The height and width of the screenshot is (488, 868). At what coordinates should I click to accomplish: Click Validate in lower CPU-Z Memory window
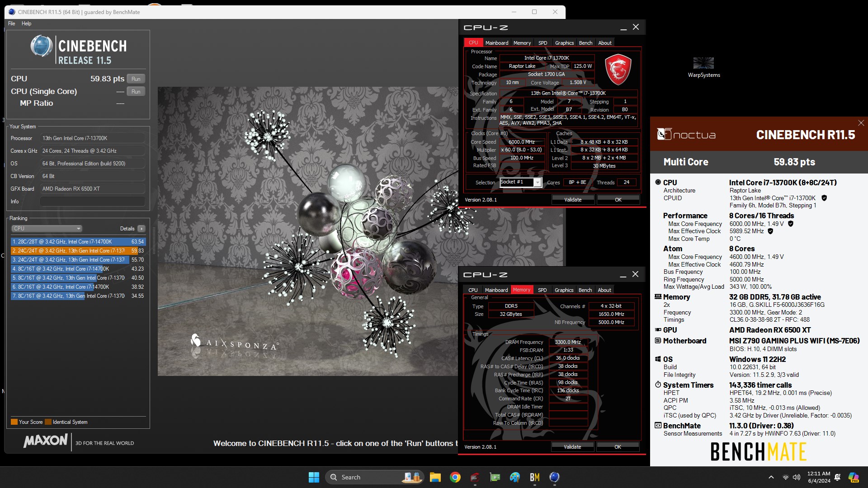[572, 447]
